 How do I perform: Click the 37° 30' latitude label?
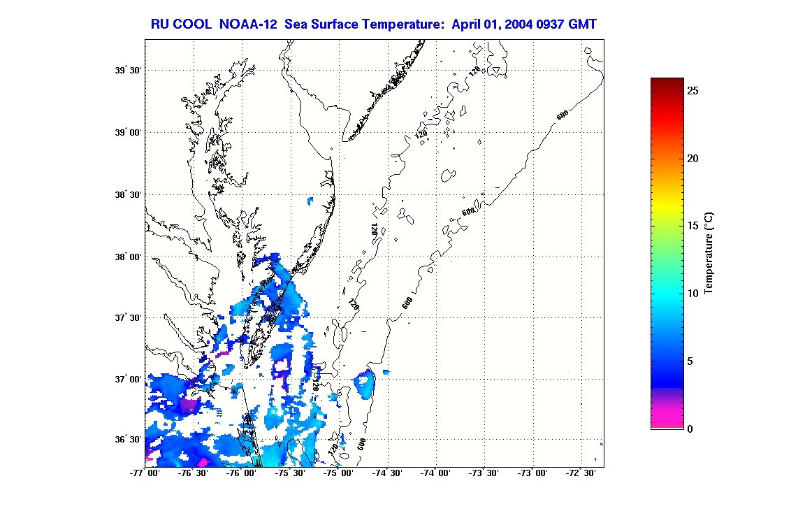[128, 317]
